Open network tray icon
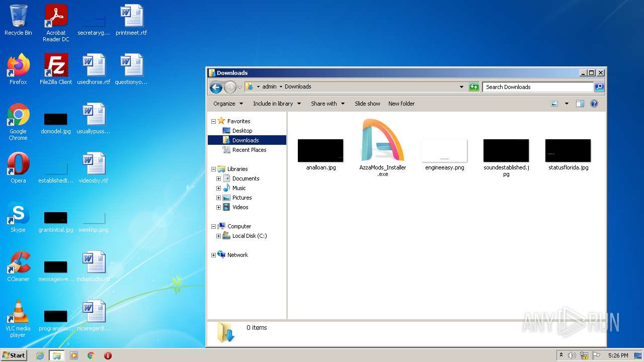The height and width of the screenshot is (362, 644). coord(584,355)
